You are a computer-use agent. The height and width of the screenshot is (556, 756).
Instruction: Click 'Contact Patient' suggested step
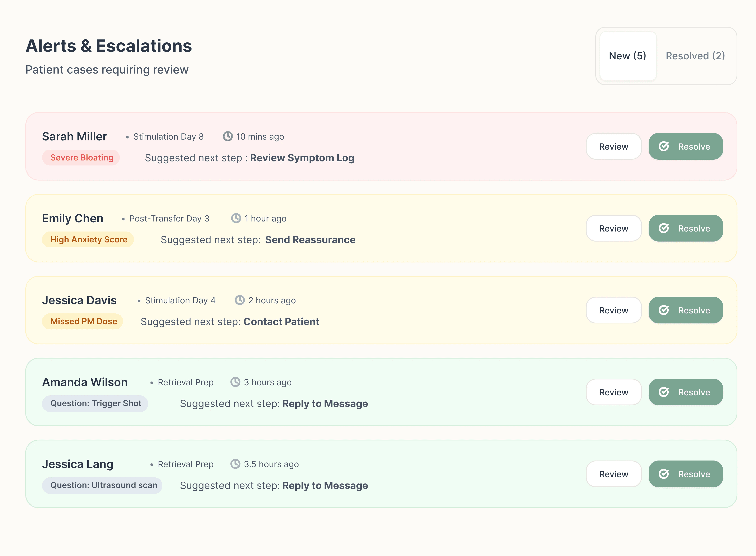281,321
